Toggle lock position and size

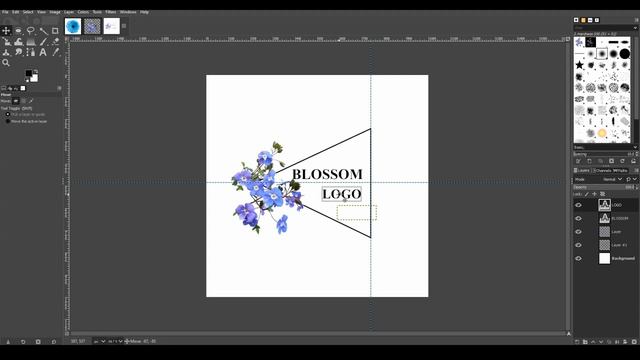pos(595,194)
